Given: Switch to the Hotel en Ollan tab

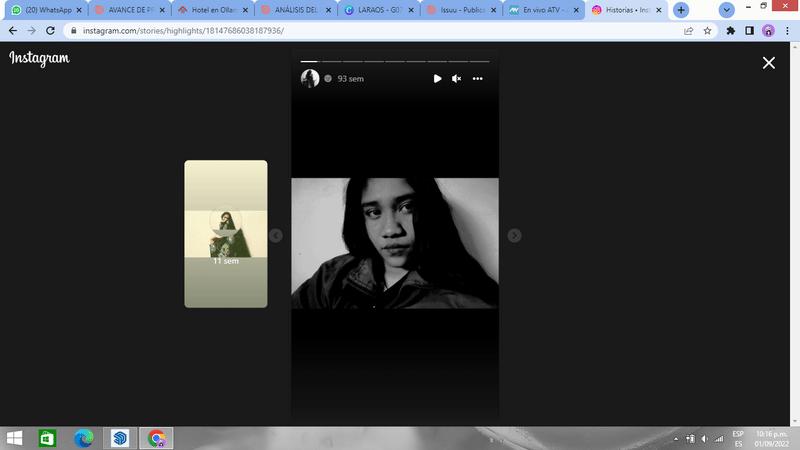Looking at the screenshot, I should (x=213, y=10).
